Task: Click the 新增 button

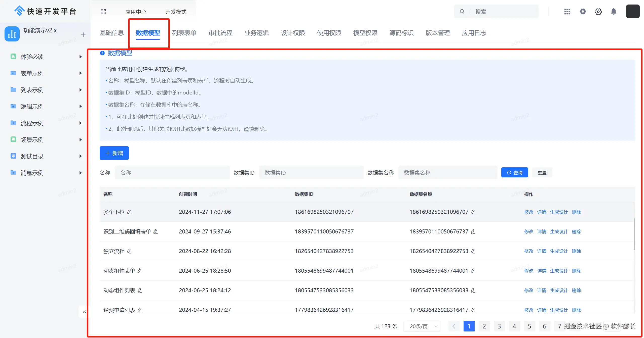Action: 114,153
